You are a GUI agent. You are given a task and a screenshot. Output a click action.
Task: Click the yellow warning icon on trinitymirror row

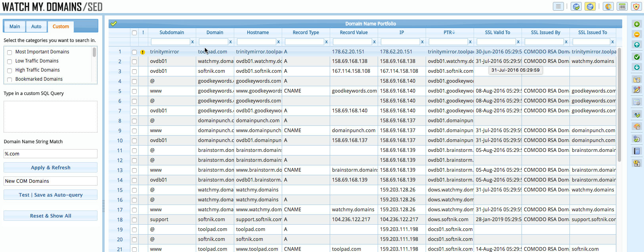[143, 52]
